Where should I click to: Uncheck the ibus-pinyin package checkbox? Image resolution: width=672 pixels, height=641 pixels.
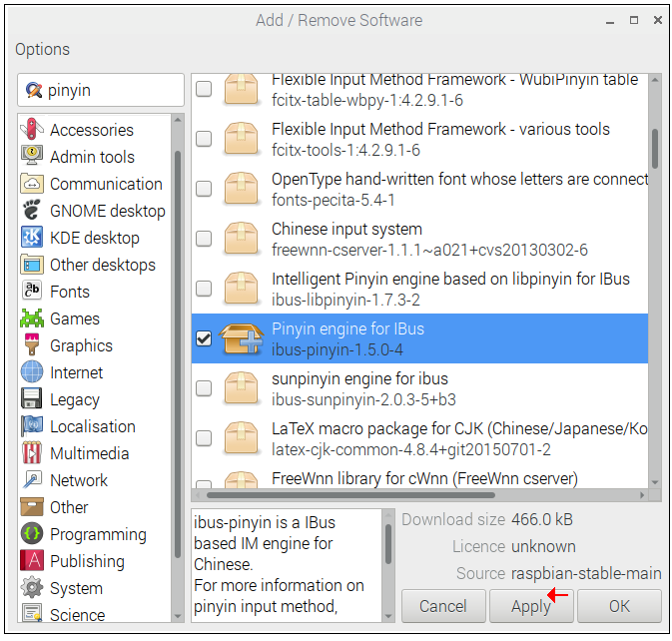click(204, 338)
